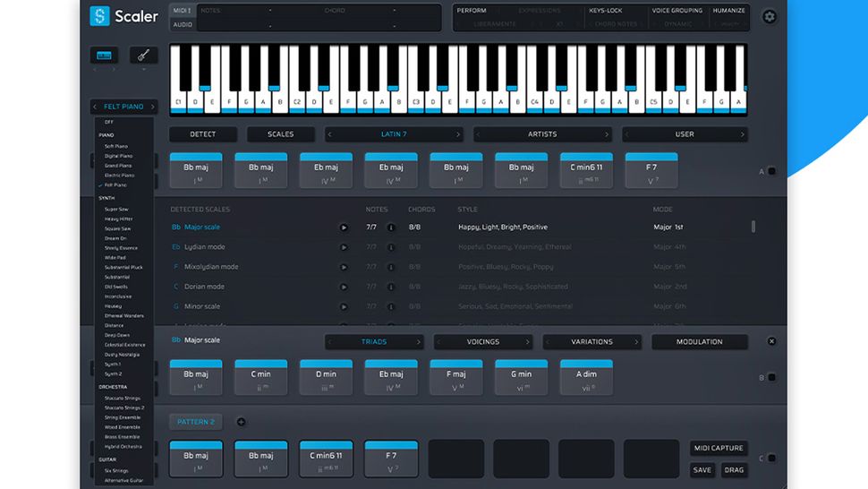Choose Brass Ensemble in the instrument list
Viewport: 868px width, 489px height.
pos(122,437)
